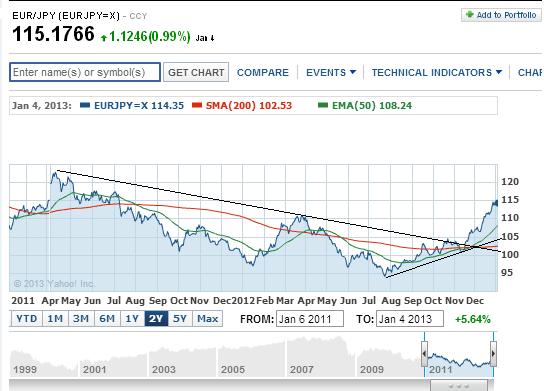544x391 pixels.
Task: Click the blue EURJPY=X legend swatch
Action: click(x=85, y=105)
